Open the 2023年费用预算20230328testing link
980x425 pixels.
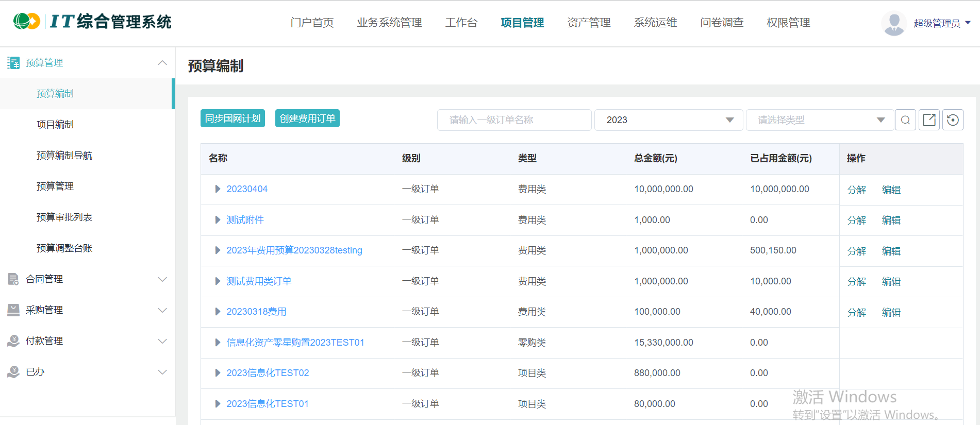(x=294, y=250)
